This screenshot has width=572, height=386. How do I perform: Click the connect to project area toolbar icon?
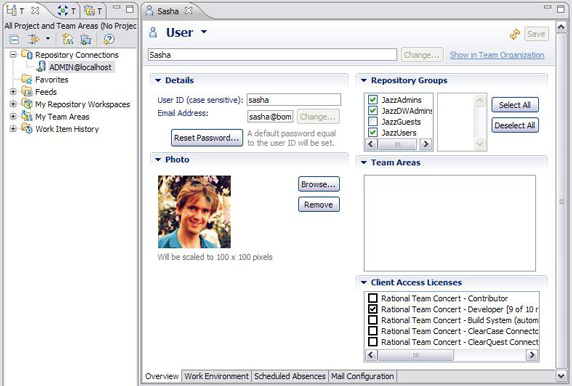(x=86, y=39)
